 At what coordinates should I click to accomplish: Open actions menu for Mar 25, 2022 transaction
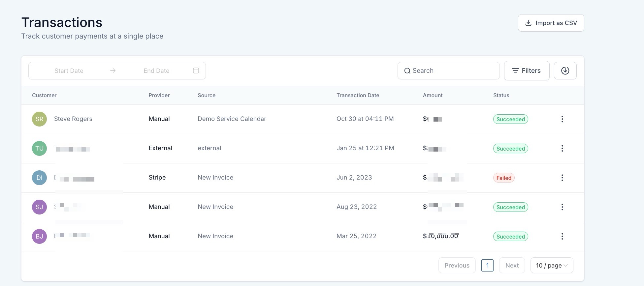click(x=562, y=237)
